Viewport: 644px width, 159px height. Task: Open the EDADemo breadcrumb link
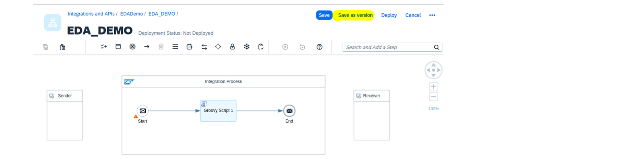click(132, 14)
